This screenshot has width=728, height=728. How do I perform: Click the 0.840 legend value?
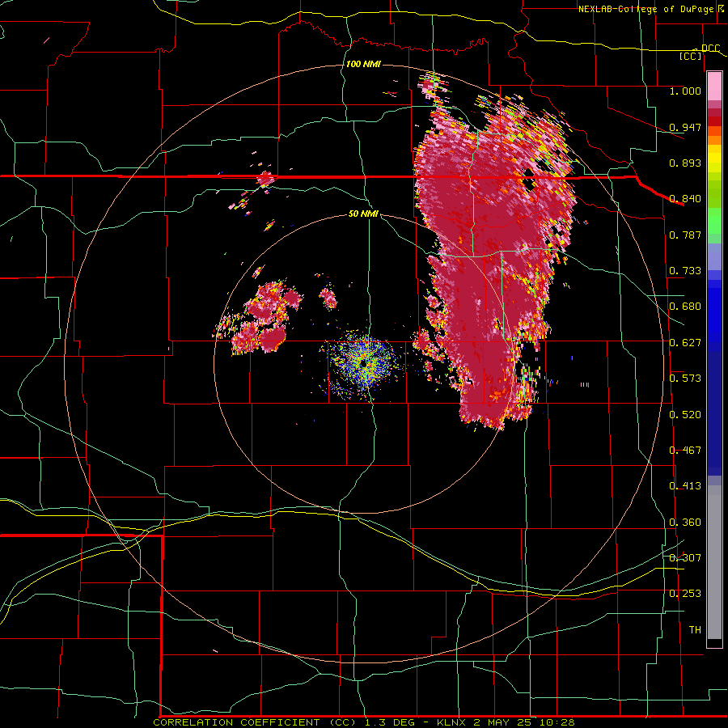click(685, 199)
